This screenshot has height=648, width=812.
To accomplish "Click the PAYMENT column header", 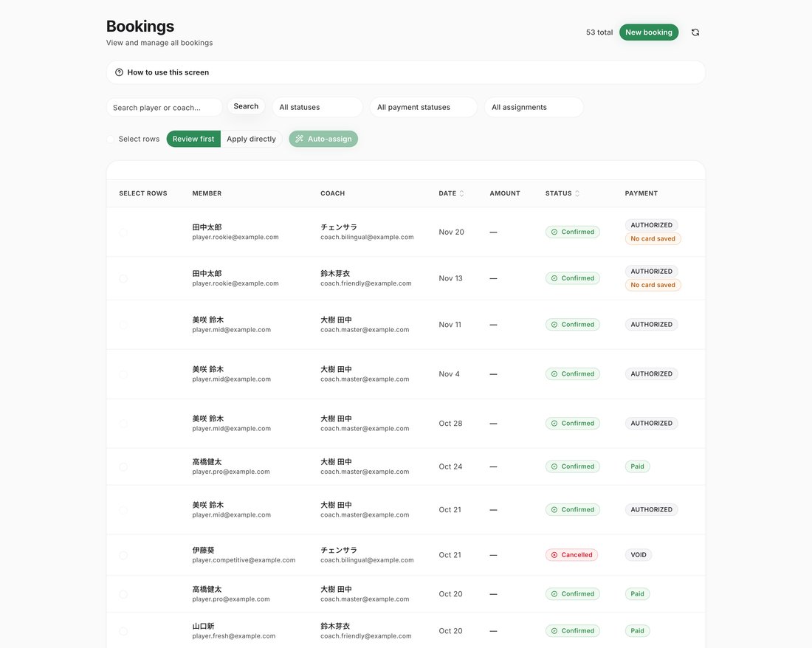I will [x=641, y=193].
